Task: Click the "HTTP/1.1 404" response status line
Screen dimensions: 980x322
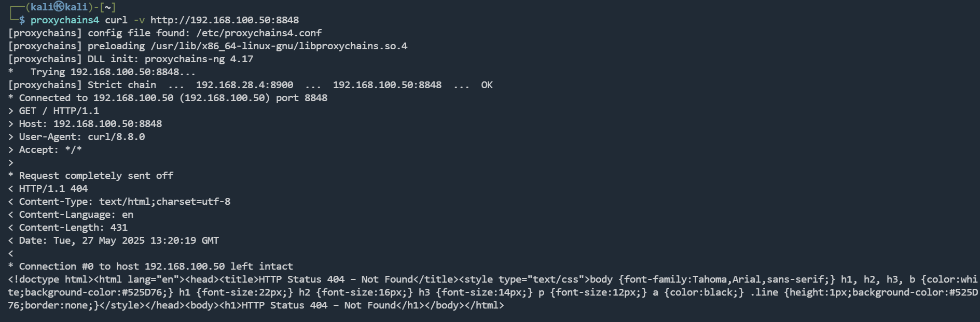Action: 53,189
